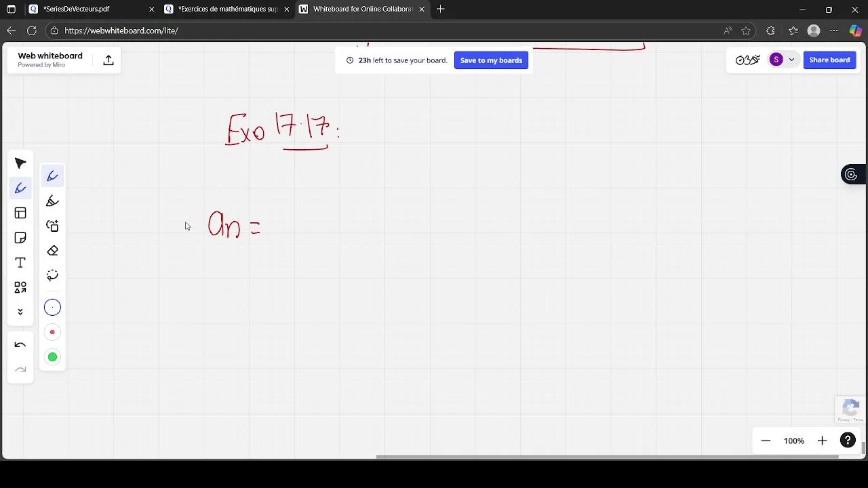Click the redo arrow
This screenshot has height=488, width=868.
tap(20, 370)
